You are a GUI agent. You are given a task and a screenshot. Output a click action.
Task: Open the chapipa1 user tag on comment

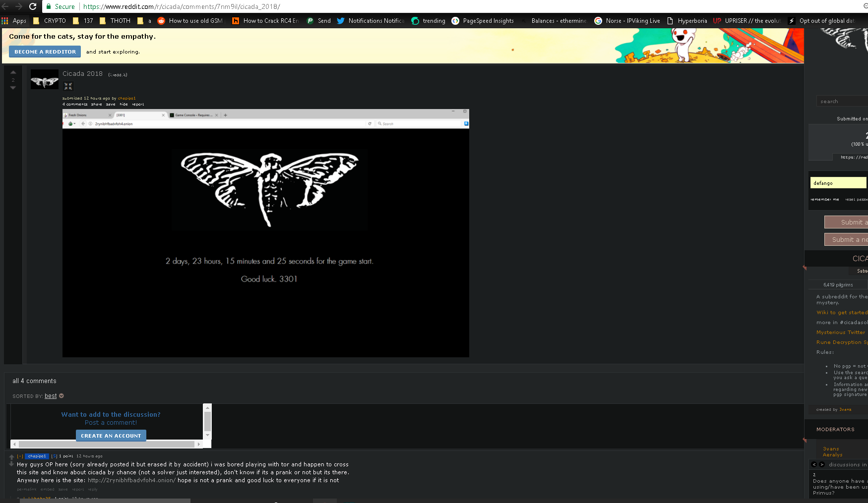(37, 456)
